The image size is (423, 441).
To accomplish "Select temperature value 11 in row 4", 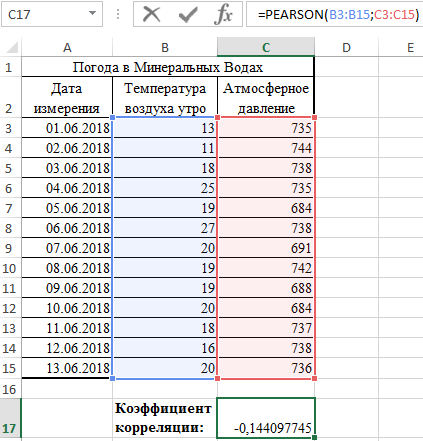I will pyautogui.click(x=165, y=148).
